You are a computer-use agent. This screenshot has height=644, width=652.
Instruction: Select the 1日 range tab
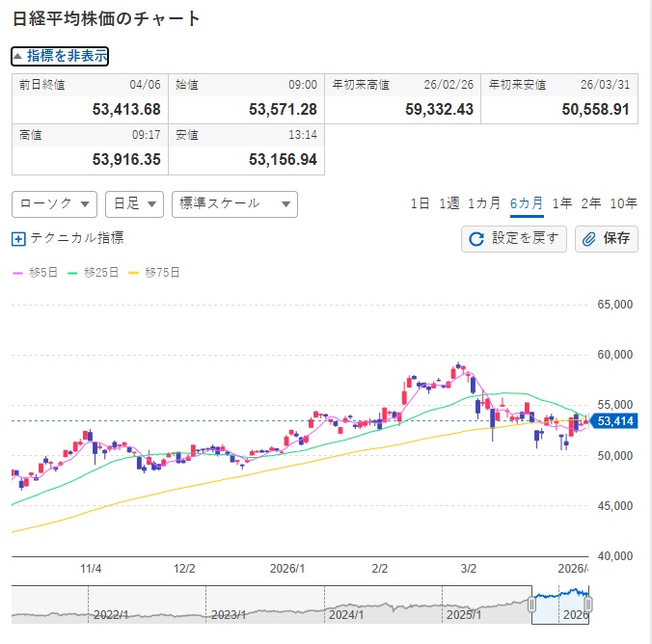(420, 203)
